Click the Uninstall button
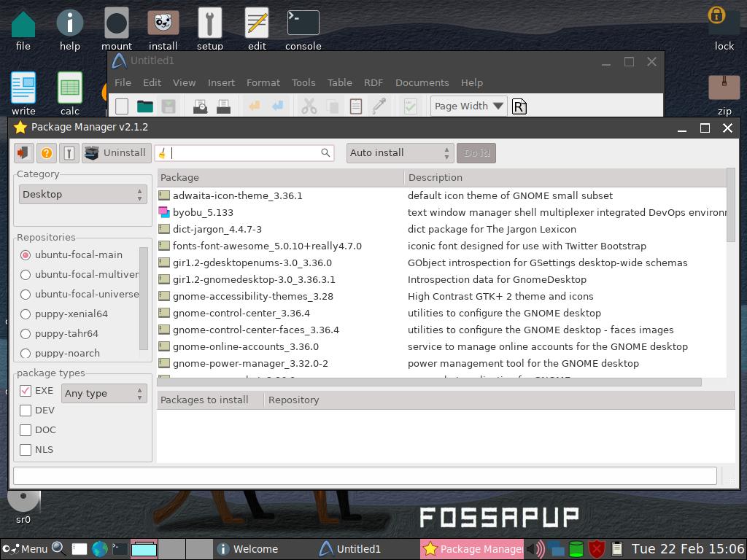Image resolution: width=747 pixels, height=560 pixels. pyautogui.click(x=117, y=153)
